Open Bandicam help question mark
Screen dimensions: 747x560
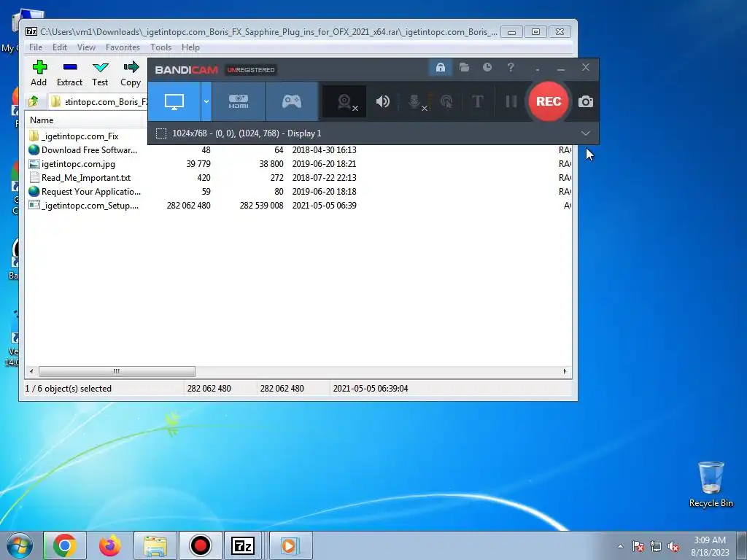point(511,68)
